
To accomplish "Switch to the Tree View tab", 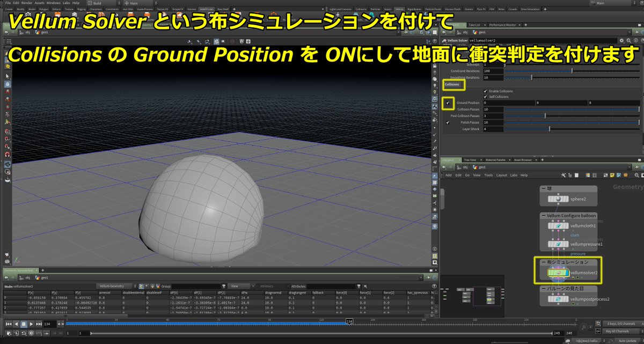I will pos(470,159).
